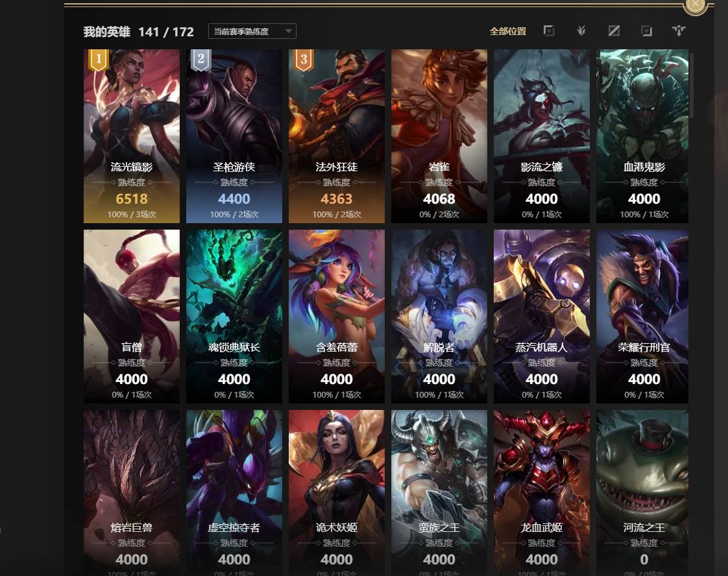Click the 6518 mastery score on 流光镜影
The height and width of the screenshot is (576, 728).
132,198
